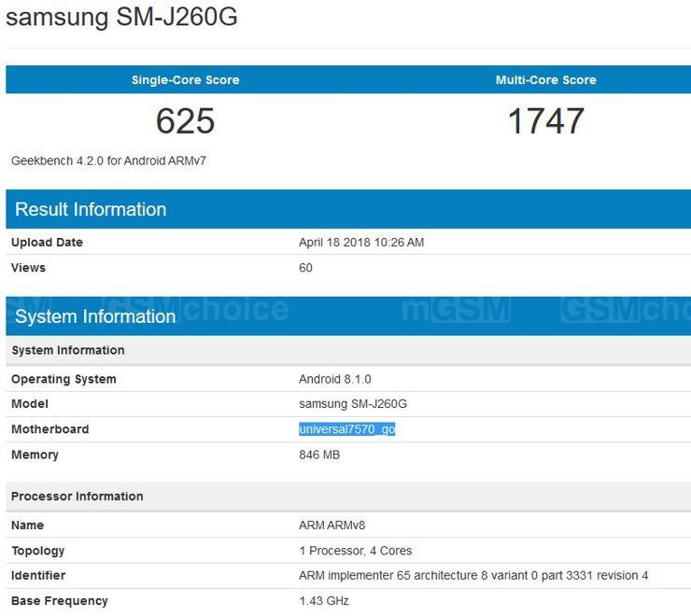
Task: Click the Processor Information subheader
Action: click(x=348, y=497)
